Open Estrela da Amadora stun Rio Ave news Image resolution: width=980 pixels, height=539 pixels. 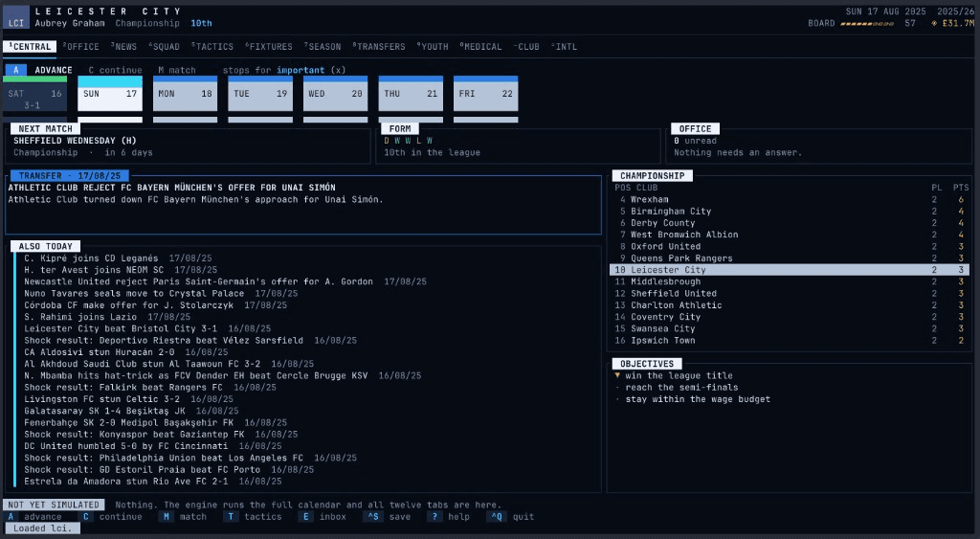pyautogui.click(x=153, y=482)
